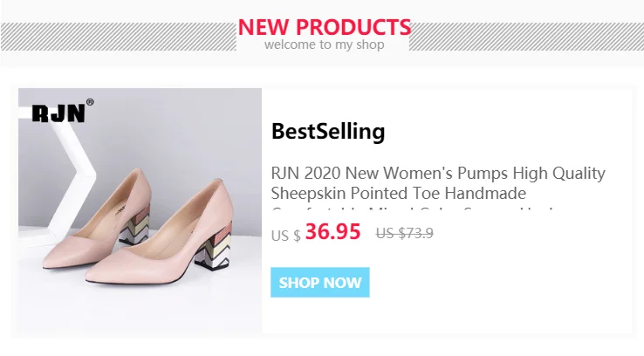Open the "RJN 2020 New Women's Pumps" title line

[438, 173]
